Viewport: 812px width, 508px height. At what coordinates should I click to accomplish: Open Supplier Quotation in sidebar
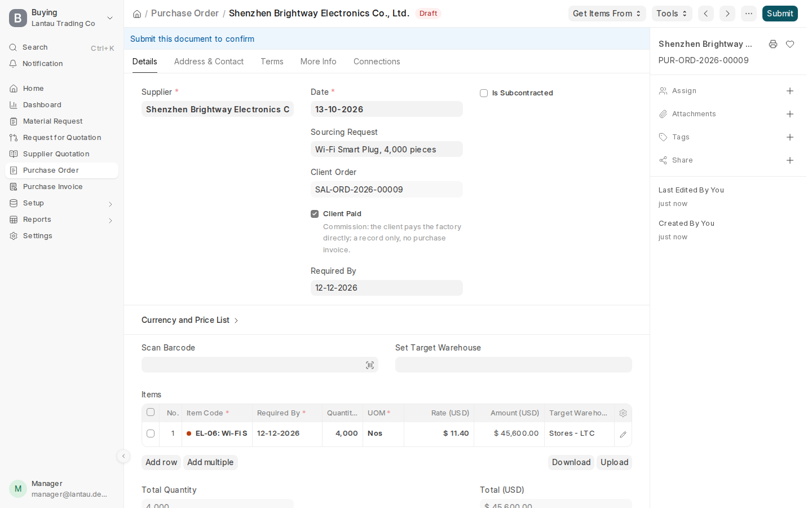coord(62,154)
